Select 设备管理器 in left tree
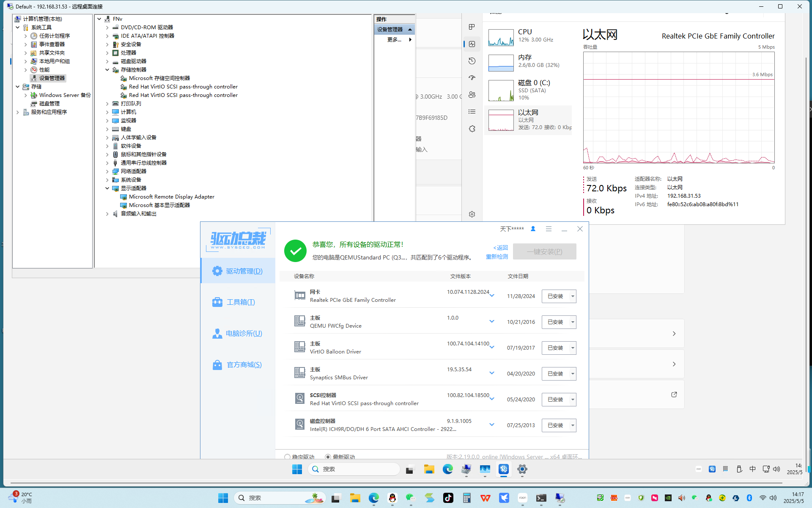Viewport: 812px width, 508px height. [48, 78]
